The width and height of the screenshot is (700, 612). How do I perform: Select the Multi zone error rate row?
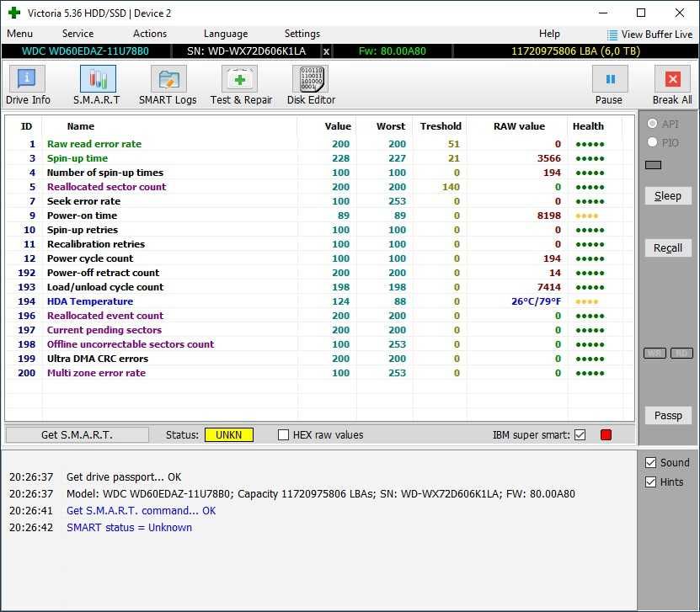[319, 373]
